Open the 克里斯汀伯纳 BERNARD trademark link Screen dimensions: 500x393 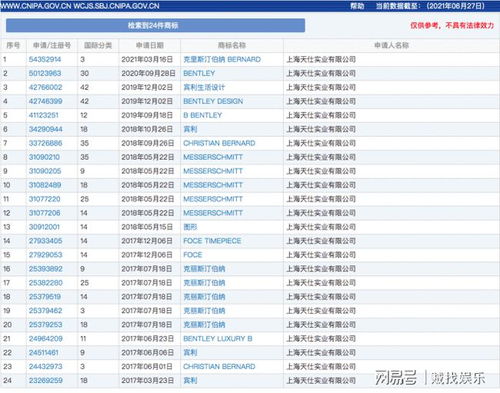222,59
